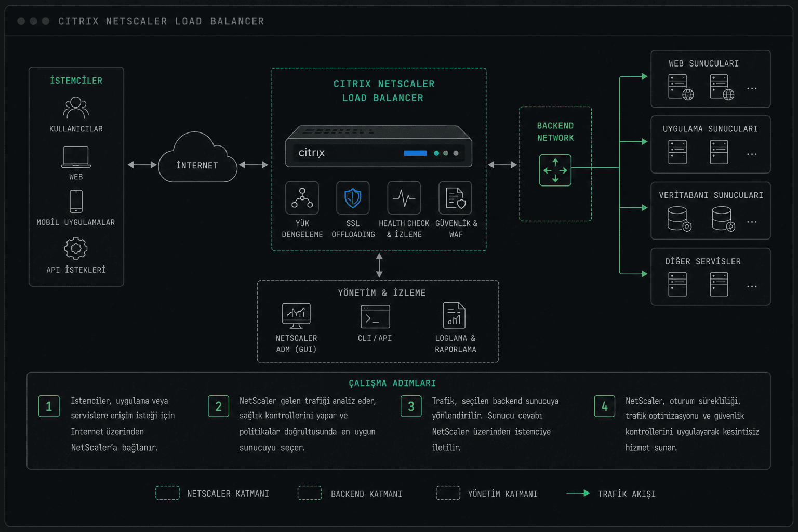This screenshot has width=798, height=532.
Task: Click the Mobil Uygulamalar phone icon
Action: click(76, 201)
